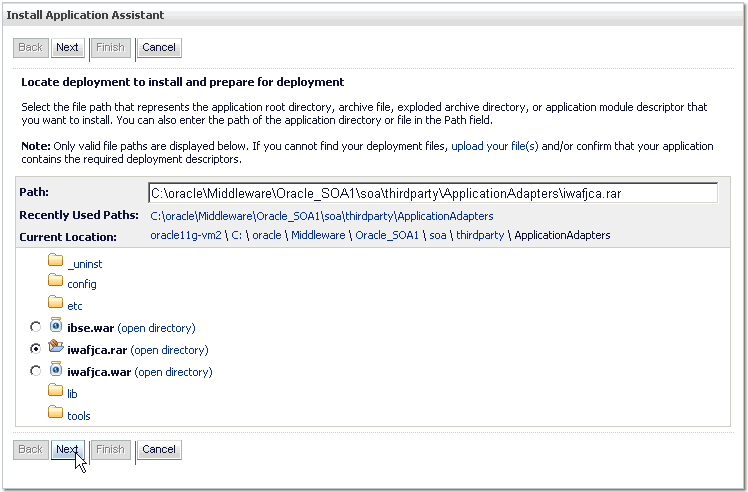Navigate to Oracle_SOA1 in Current Location breadcrumb
748x492 pixels.
(x=387, y=235)
